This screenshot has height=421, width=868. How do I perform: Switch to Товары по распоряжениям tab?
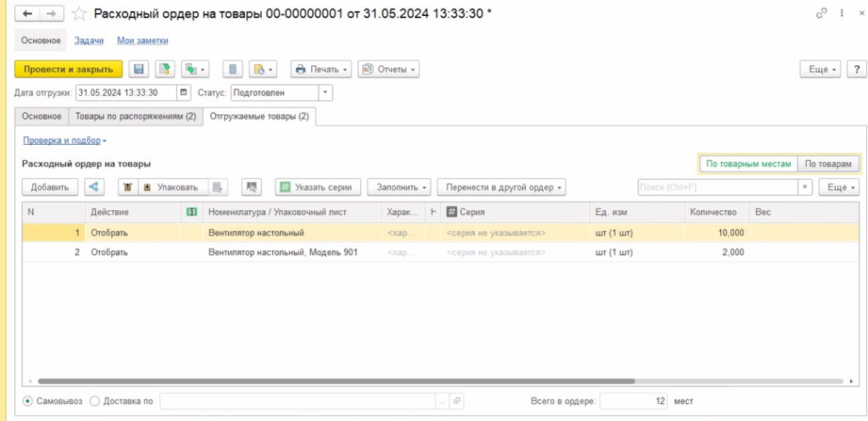[136, 116]
